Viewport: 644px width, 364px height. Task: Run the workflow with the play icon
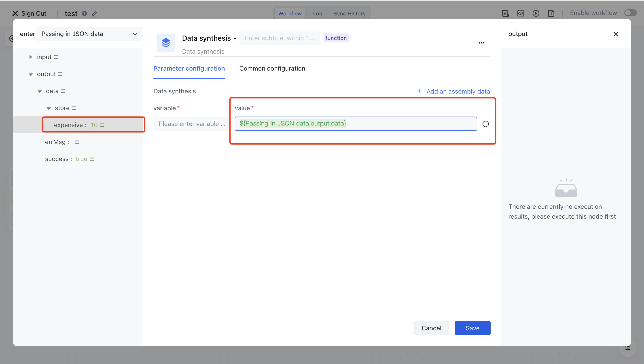point(536,13)
